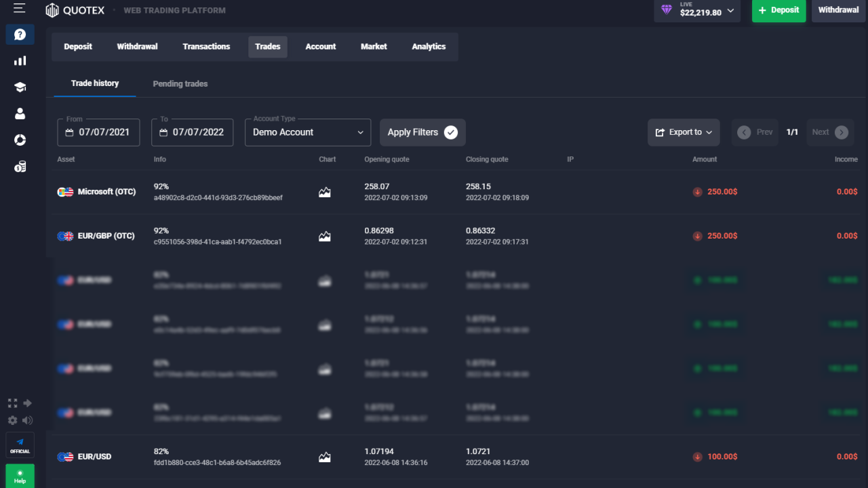868x488 pixels.
Task: Open the coins stack sidebar icon
Action: 20,166
